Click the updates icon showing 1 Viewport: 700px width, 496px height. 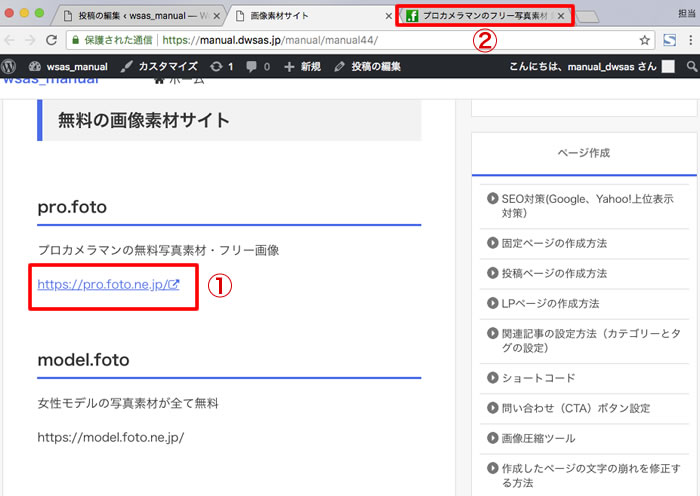222,66
